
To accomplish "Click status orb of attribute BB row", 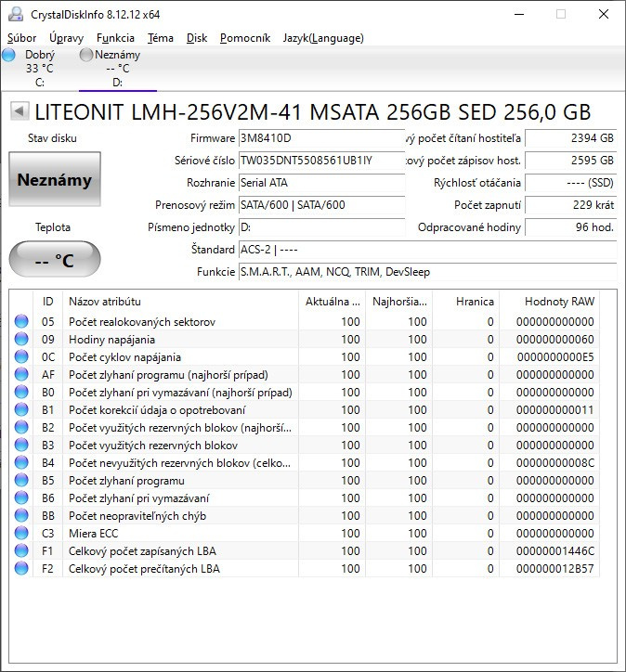I will (x=21, y=515).
